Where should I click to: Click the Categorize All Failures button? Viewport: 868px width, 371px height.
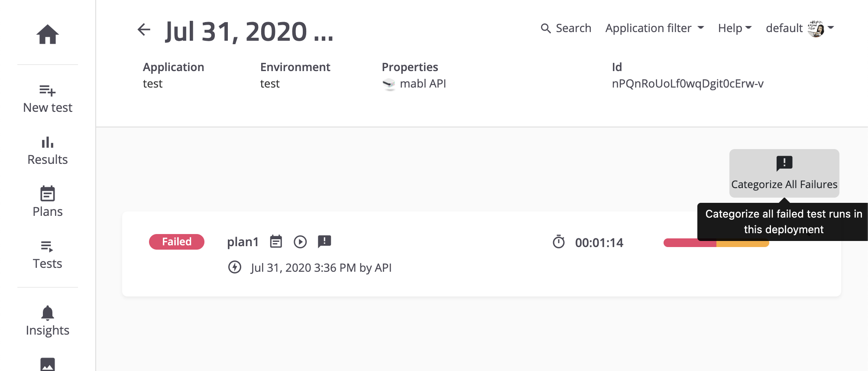(784, 173)
